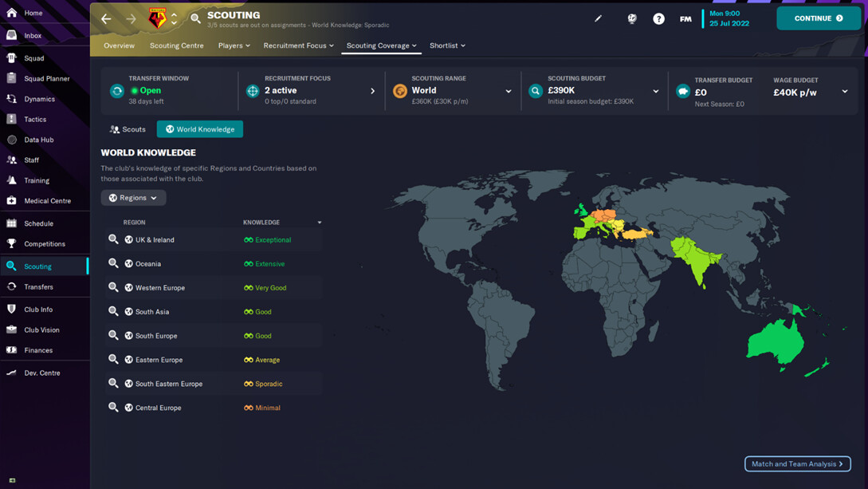Expand the Transfer and Wage Budget dropdown
Screen dimensions: 868x489
845,92
